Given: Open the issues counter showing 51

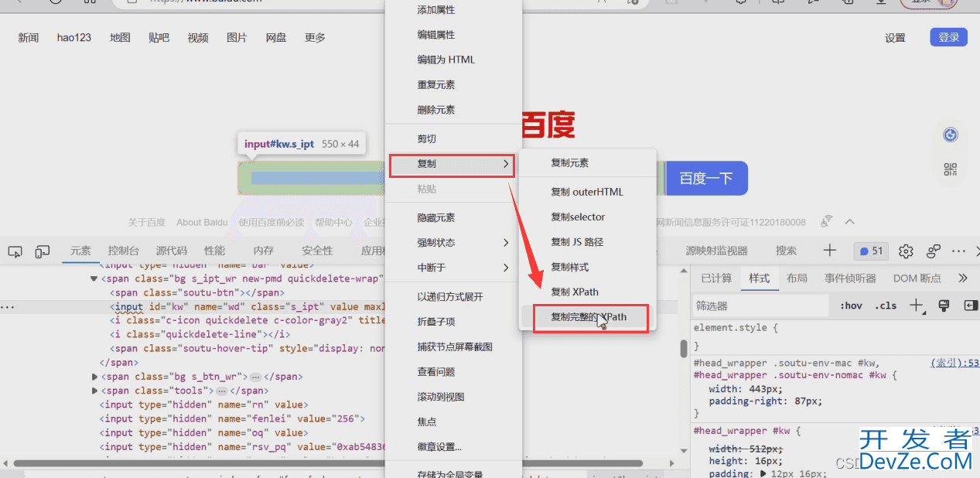Looking at the screenshot, I should (x=872, y=251).
